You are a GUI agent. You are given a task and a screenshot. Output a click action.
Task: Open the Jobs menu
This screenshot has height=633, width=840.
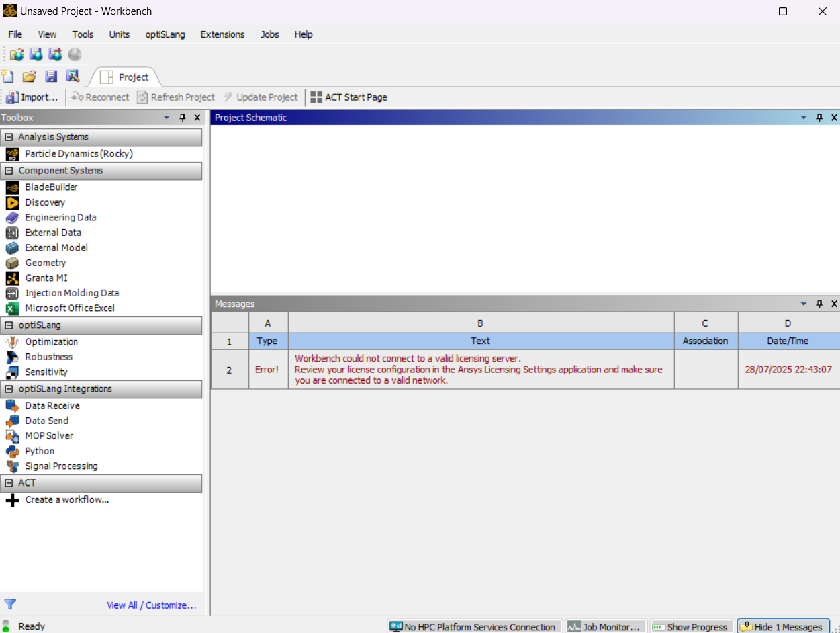270,34
